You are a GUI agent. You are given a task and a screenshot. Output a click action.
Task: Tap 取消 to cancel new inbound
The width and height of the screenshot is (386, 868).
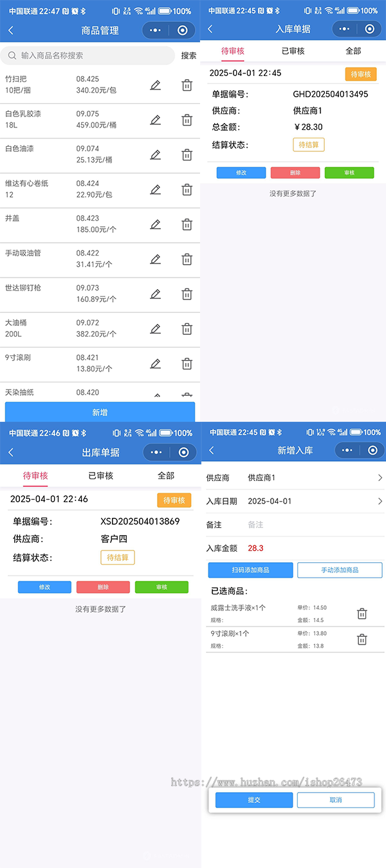click(336, 800)
